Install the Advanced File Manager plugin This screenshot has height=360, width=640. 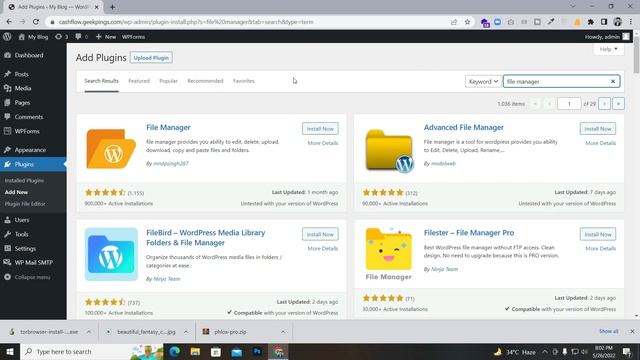click(x=598, y=129)
